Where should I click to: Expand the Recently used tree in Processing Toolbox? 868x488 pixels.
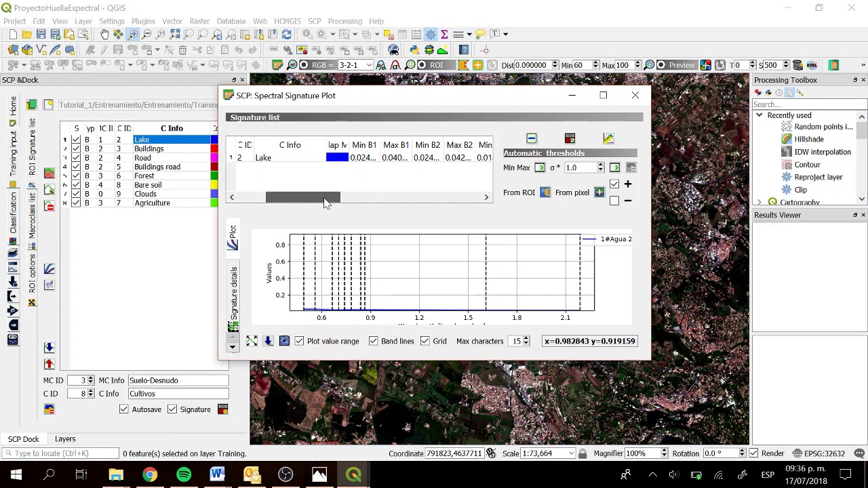coord(759,115)
